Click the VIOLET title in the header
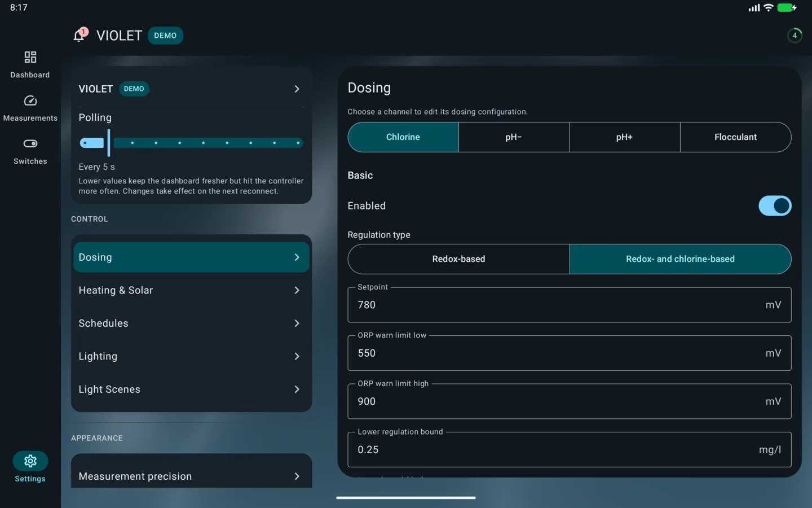Image resolution: width=812 pixels, height=508 pixels. (x=119, y=36)
